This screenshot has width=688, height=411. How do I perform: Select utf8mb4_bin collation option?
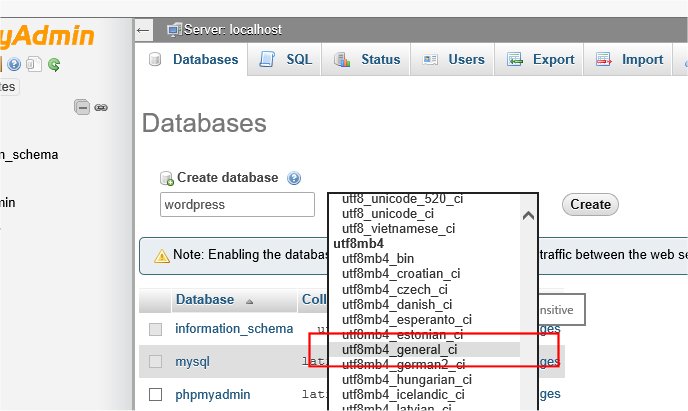370,259
